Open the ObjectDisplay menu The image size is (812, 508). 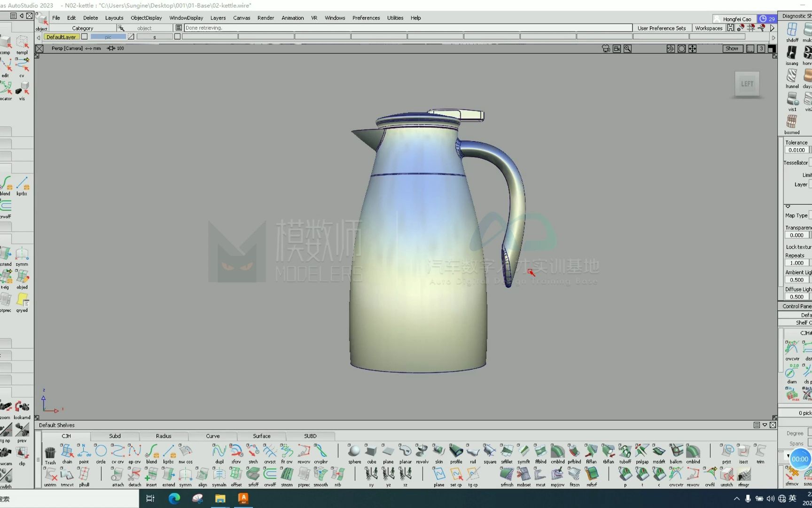[x=146, y=18]
